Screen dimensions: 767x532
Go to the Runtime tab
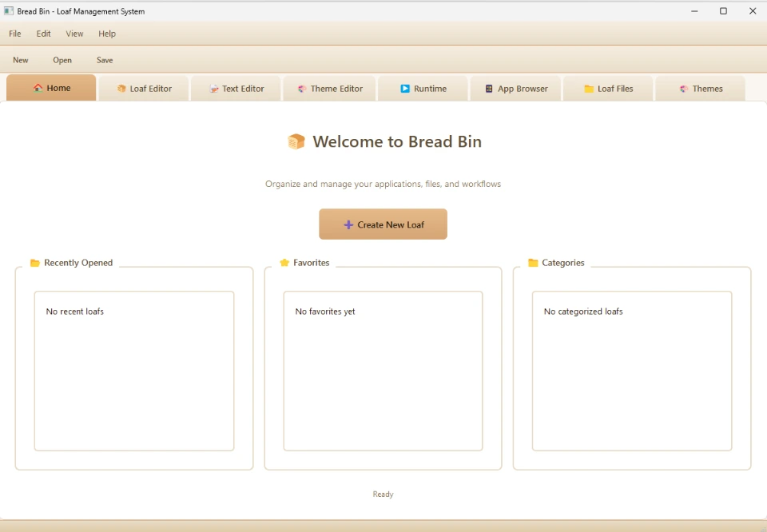[423, 89]
